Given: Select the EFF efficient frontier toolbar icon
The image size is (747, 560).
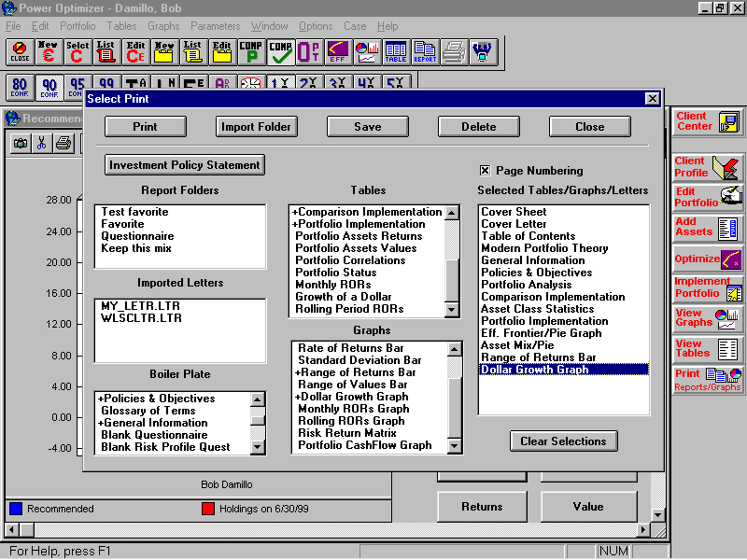Looking at the screenshot, I should pos(341,52).
